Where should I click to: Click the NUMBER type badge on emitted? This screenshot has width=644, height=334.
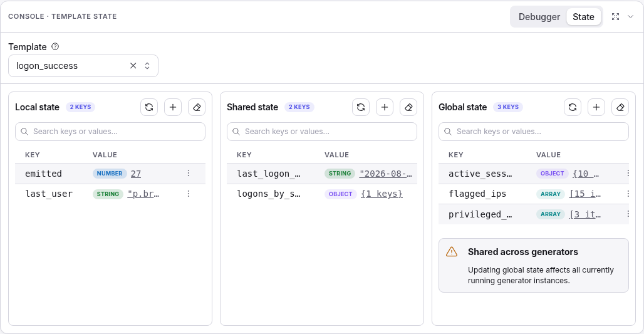pyautogui.click(x=109, y=174)
